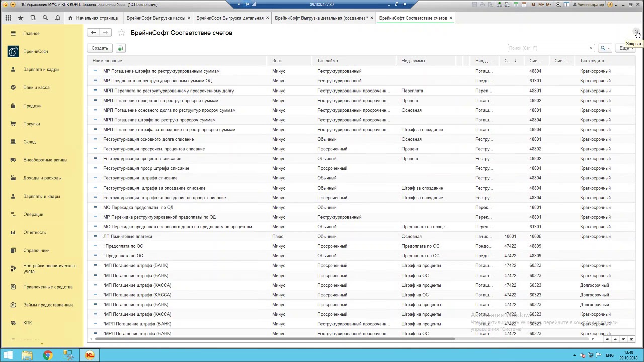Screen dimensions: 644x362
Task: Switch to БрейниСофт Выгрузка кассы tab
Action: point(155,18)
